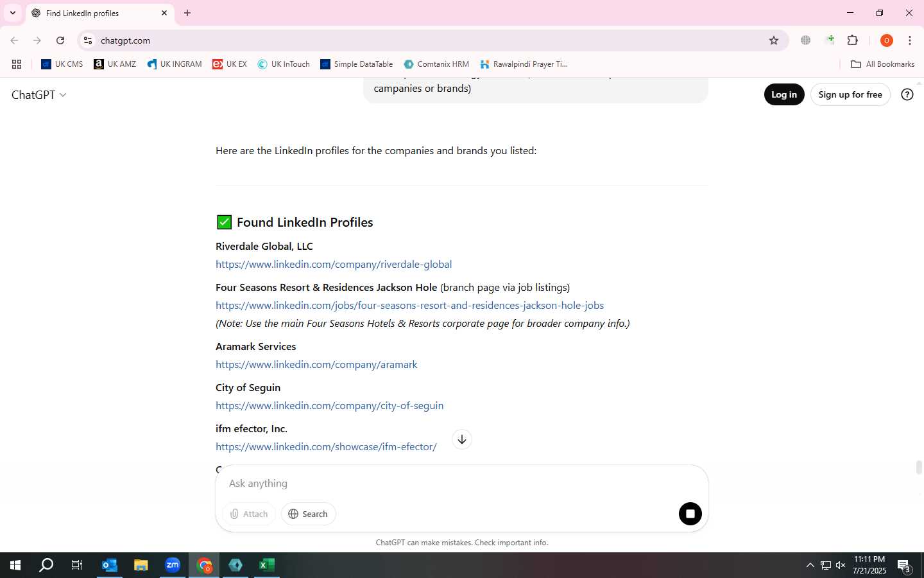Open the Chrome extensions puzzle icon
The width and height of the screenshot is (924, 578).
[x=853, y=40]
